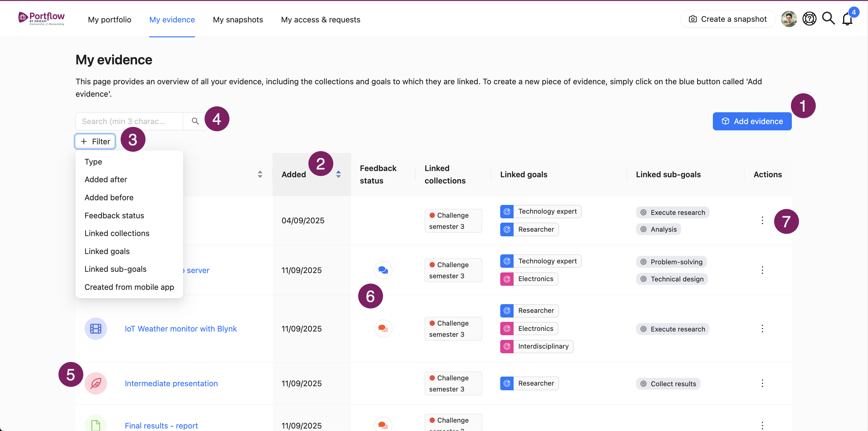
Task: Open Final results - report link
Action: pos(161,425)
